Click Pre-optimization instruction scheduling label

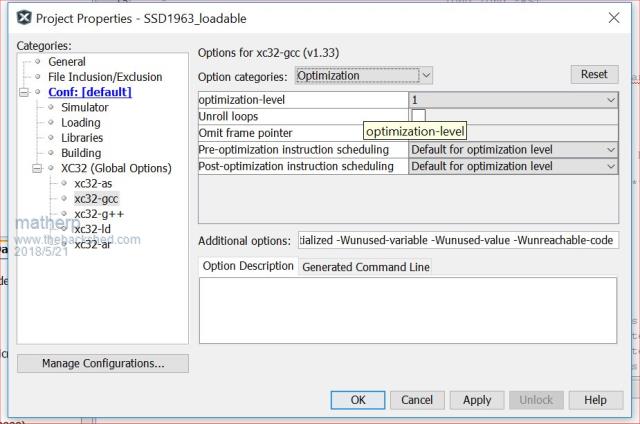pyautogui.click(x=293, y=150)
